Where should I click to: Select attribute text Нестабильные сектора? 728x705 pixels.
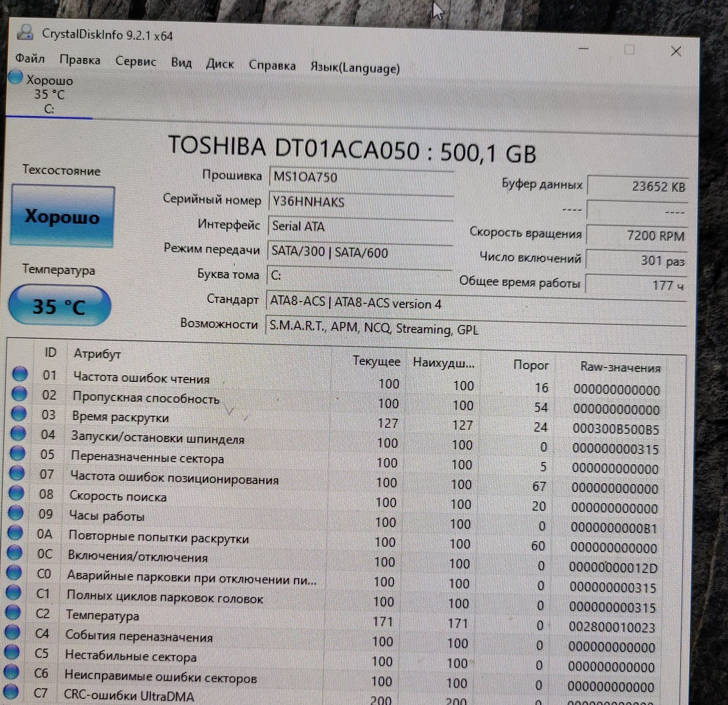coord(131,656)
